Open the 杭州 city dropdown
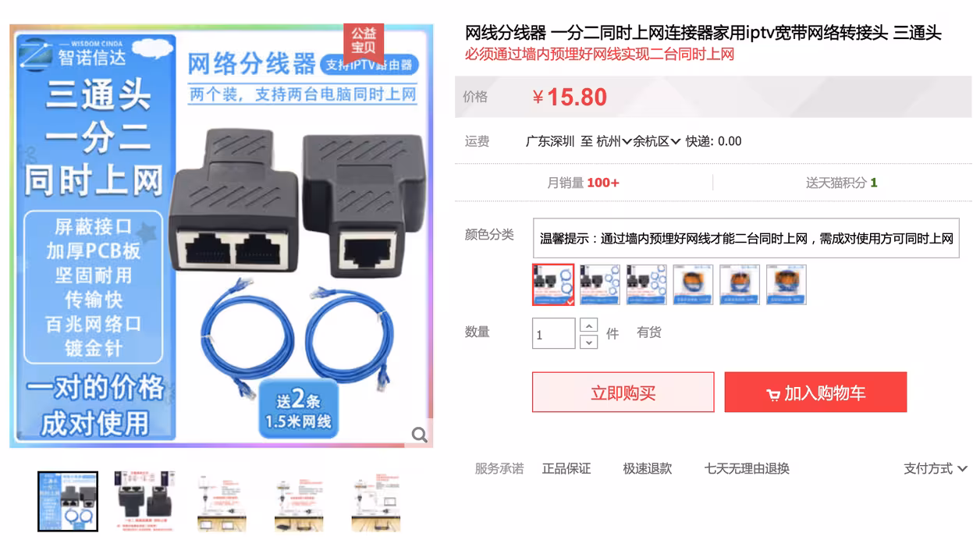Screen dimensions: 980x540 click(614, 141)
